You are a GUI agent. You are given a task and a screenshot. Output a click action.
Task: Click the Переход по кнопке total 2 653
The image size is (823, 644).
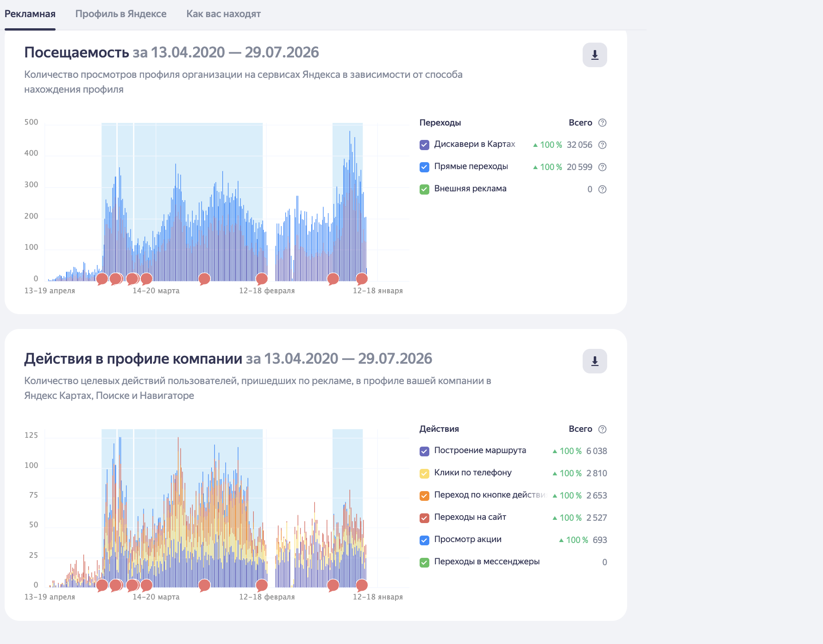[597, 496]
